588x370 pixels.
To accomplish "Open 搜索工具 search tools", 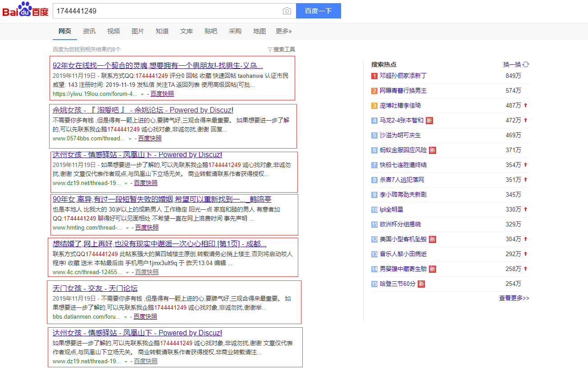I will (x=284, y=50).
